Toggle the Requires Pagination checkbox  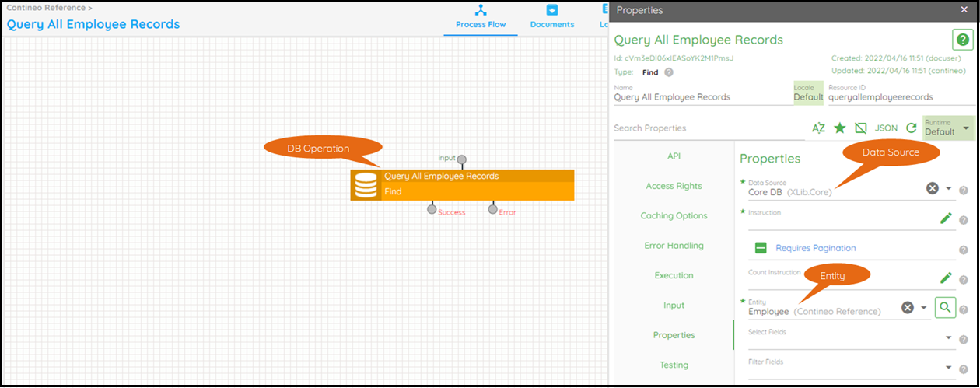pos(761,248)
